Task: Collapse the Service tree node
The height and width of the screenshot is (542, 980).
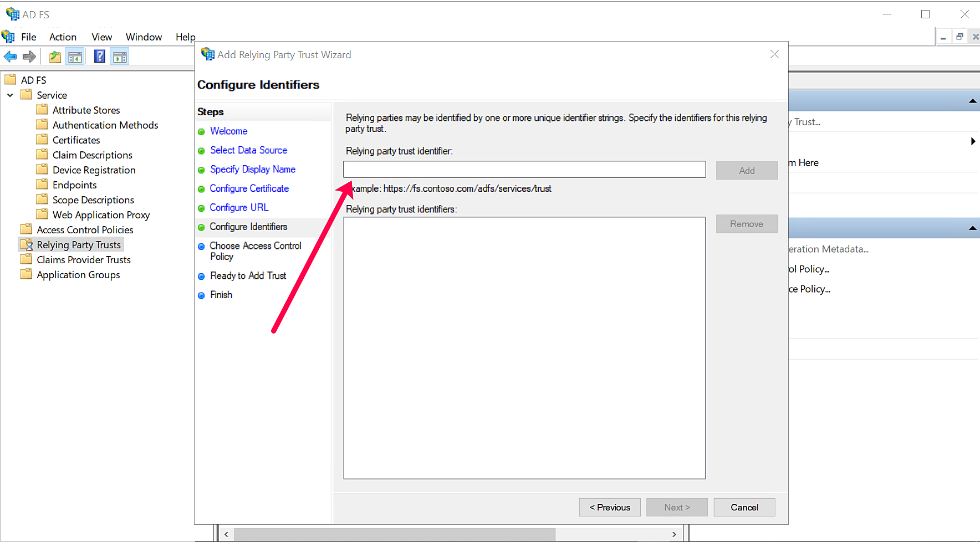Action: coord(10,95)
